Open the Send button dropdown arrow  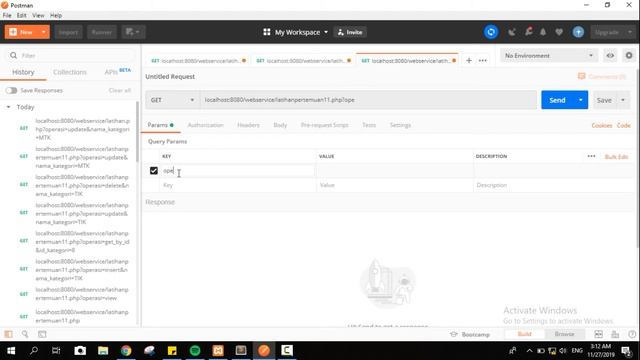(580, 100)
